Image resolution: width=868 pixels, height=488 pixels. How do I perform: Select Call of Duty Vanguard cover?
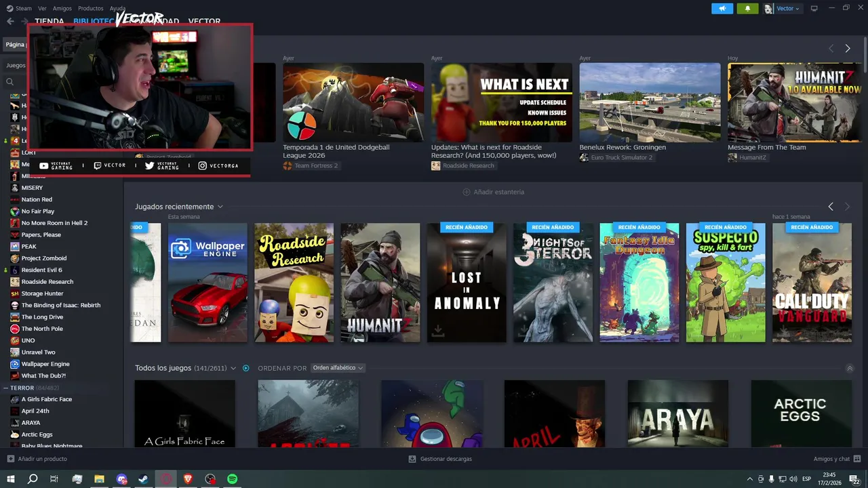pos(812,283)
